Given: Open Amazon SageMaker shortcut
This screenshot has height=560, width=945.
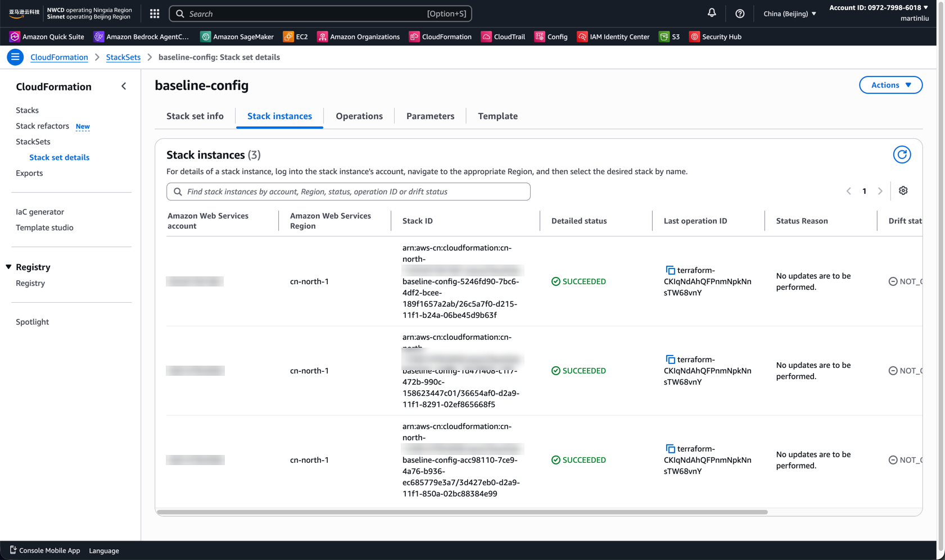Looking at the screenshot, I should tap(237, 37).
